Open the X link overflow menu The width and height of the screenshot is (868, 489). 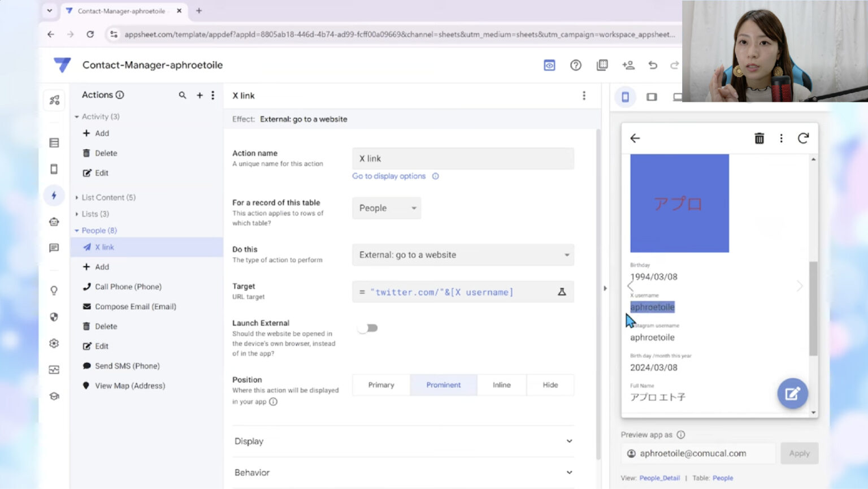[584, 96]
